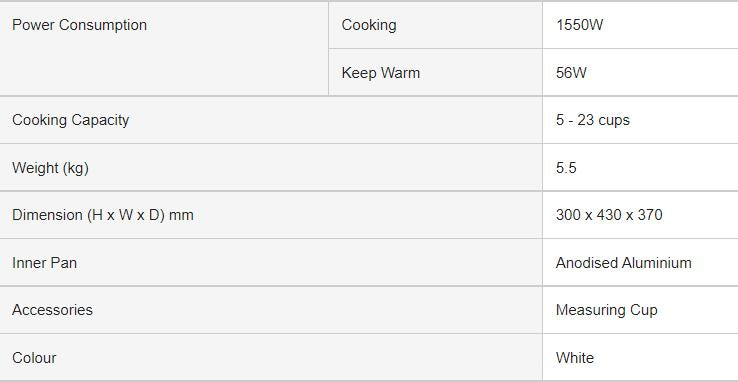Screen dimensions: 738x382
Task: Select the Colour row label
Action: [34, 358]
